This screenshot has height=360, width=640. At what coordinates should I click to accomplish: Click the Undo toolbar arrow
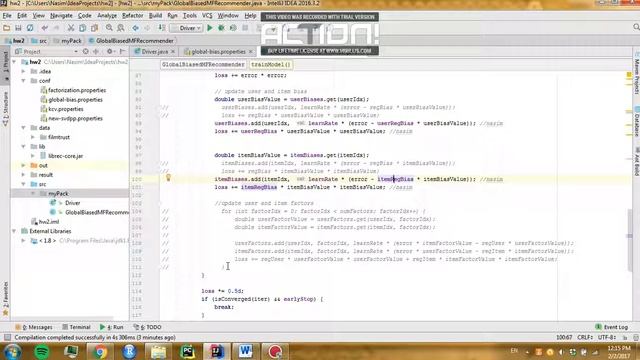45,28
